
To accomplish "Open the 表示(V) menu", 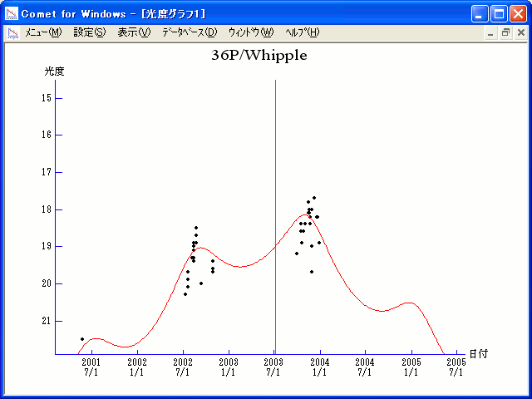I will [x=134, y=32].
